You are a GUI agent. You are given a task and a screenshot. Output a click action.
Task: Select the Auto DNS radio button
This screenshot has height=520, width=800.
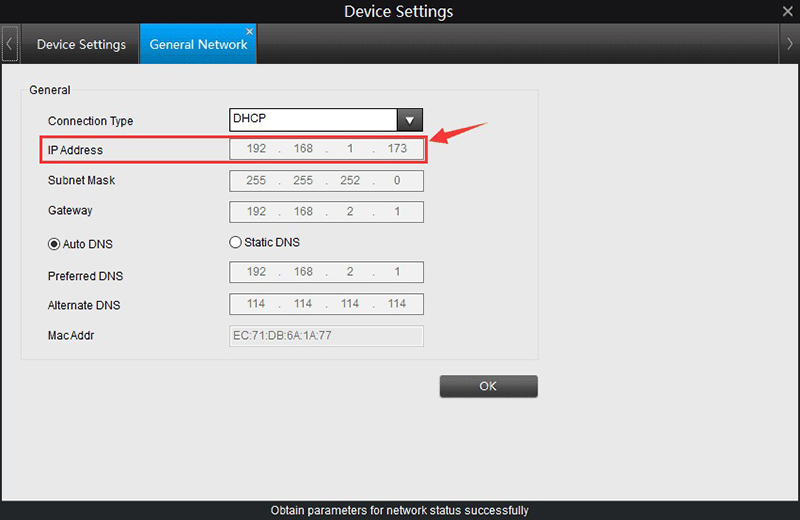(55, 243)
